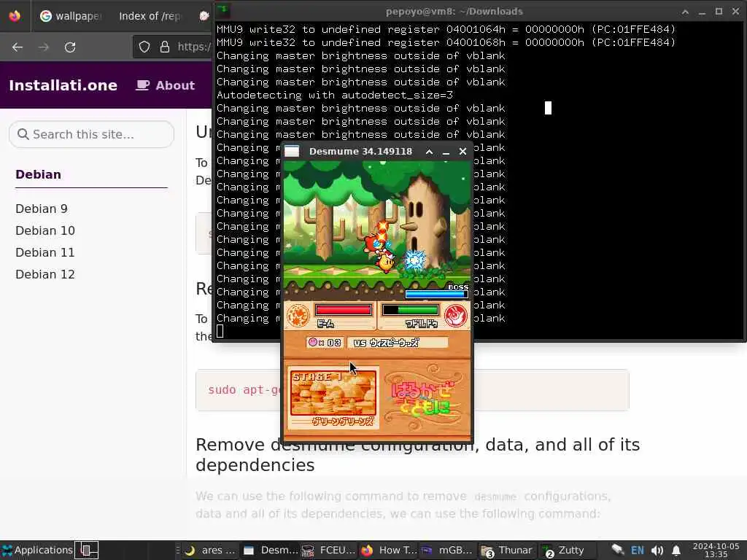Viewport: 747px width, 560px height.
Task: Open the Installati.one home link
Action: (x=63, y=85)
